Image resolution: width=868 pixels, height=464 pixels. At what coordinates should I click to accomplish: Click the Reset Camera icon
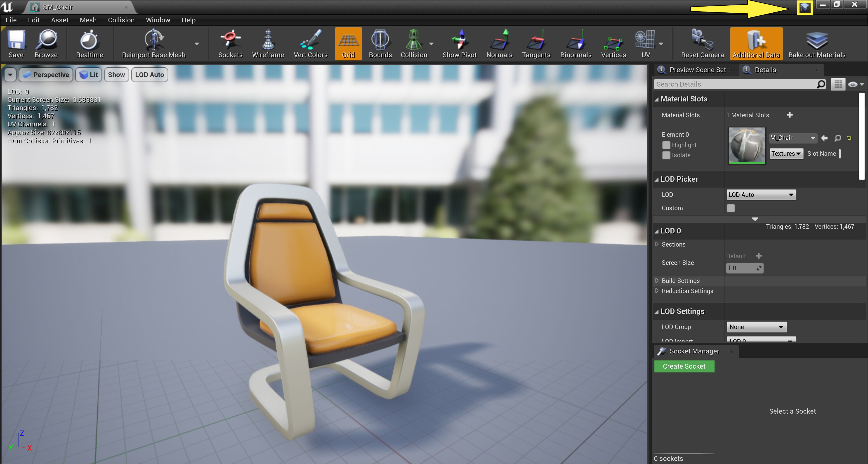click(x=702, y=44)
